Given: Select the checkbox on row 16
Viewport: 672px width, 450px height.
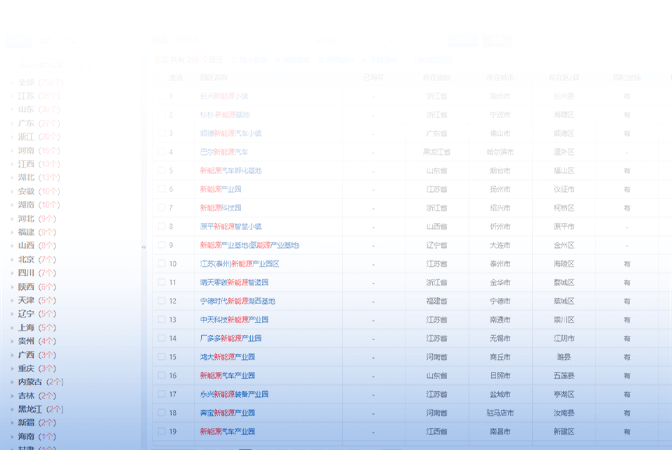Looking at the screenshot, I should point(161,376).
